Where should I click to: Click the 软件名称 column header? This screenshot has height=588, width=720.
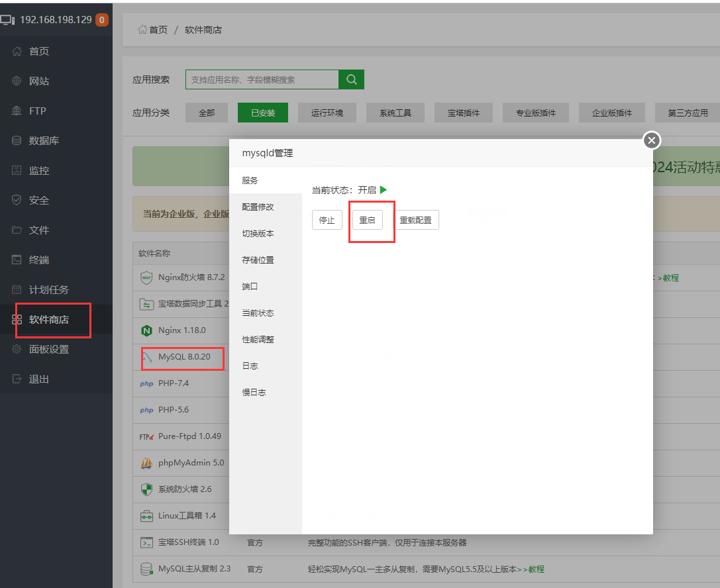click(154, 254)
